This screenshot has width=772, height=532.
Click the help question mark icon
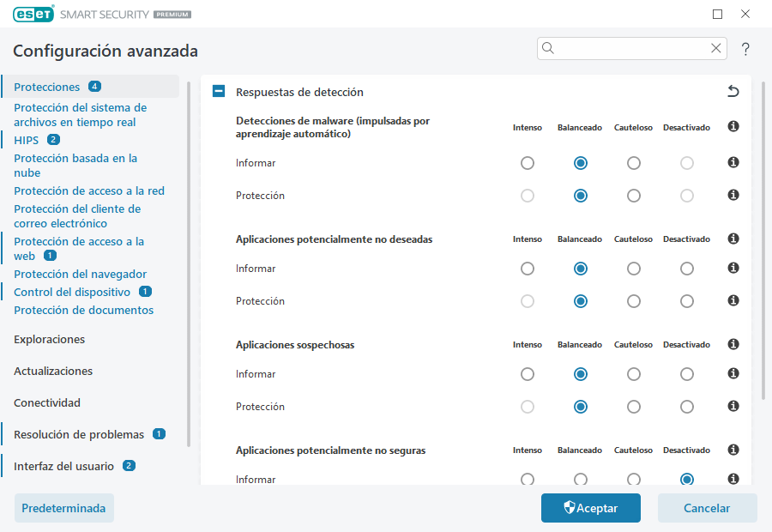point(745,49)
